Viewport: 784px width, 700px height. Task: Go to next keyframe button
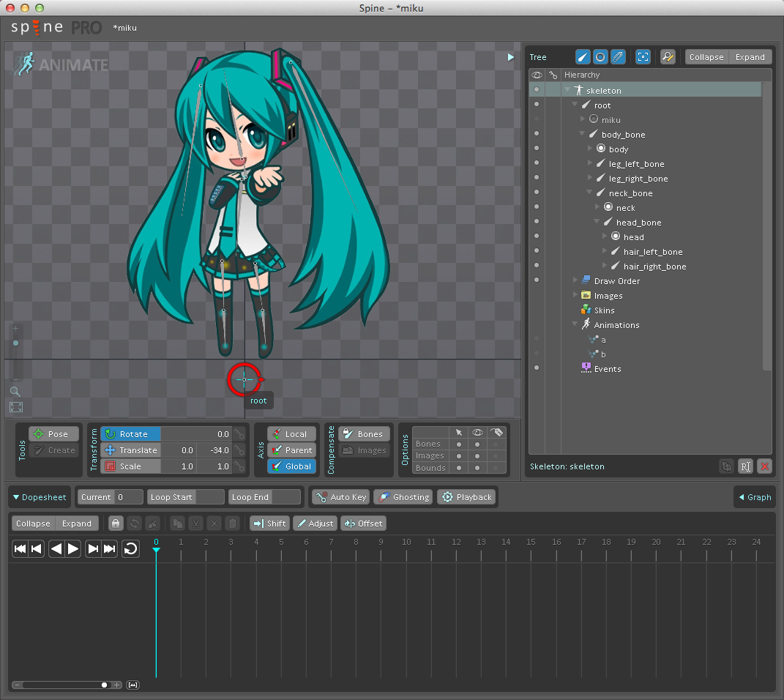click(93, 548)
